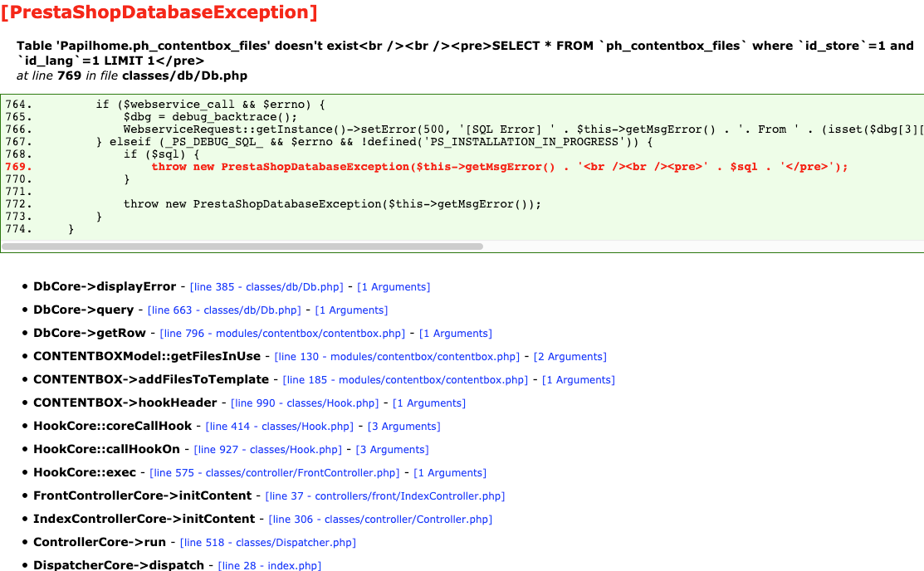Click the CONTENTBOXModel::getFilesInUse trace entry name
This screenshot has height=571, width=924.
[x=147, y=356]
